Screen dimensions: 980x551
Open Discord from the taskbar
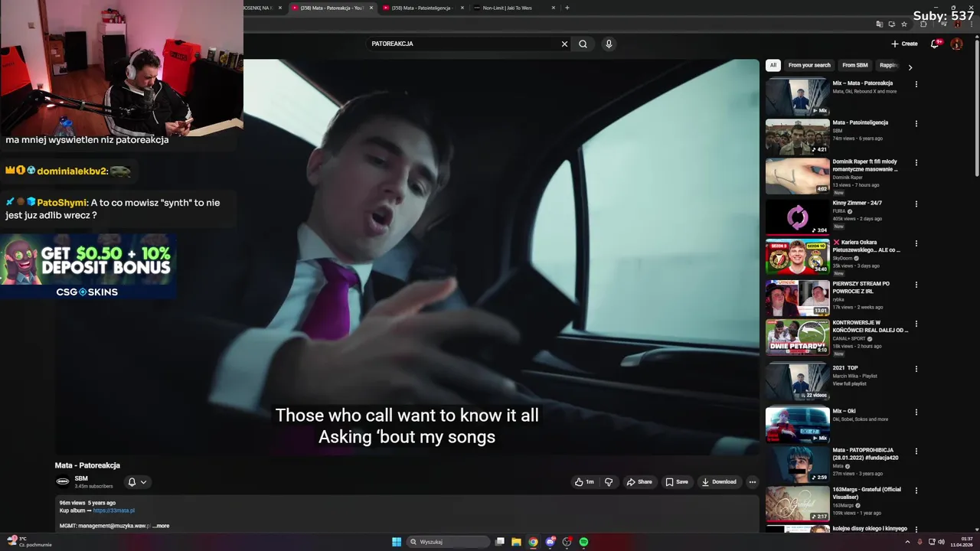pyautogui.click(x=550, y=542)
